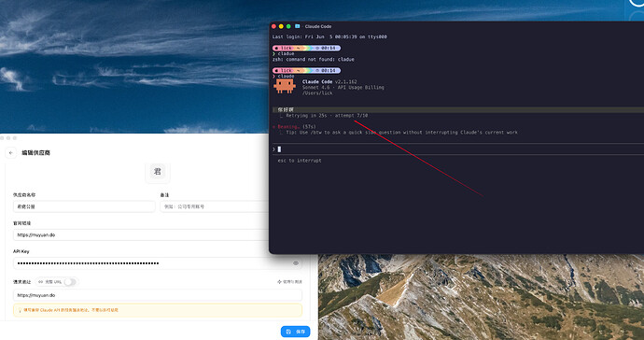Click the 备注 notes input field
The height and width of the screenshot is (340, 644).
pyautogui.click(x=215, y=206)
